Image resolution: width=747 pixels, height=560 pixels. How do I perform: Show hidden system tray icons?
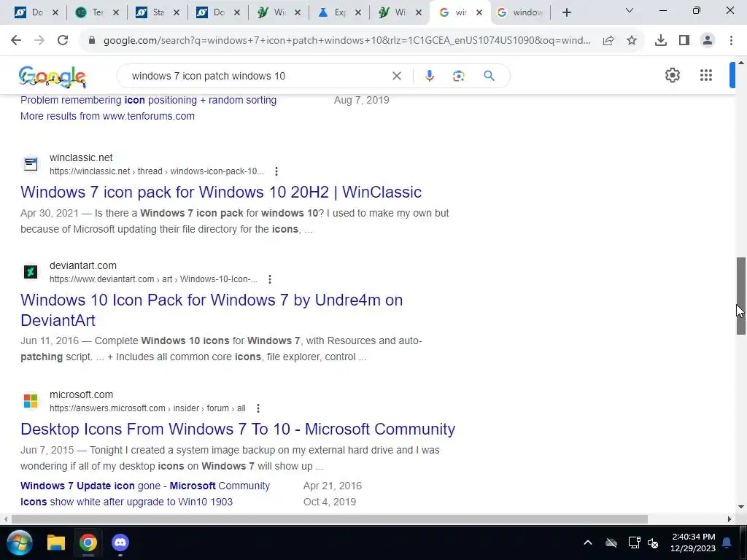(x=588, y=542)
